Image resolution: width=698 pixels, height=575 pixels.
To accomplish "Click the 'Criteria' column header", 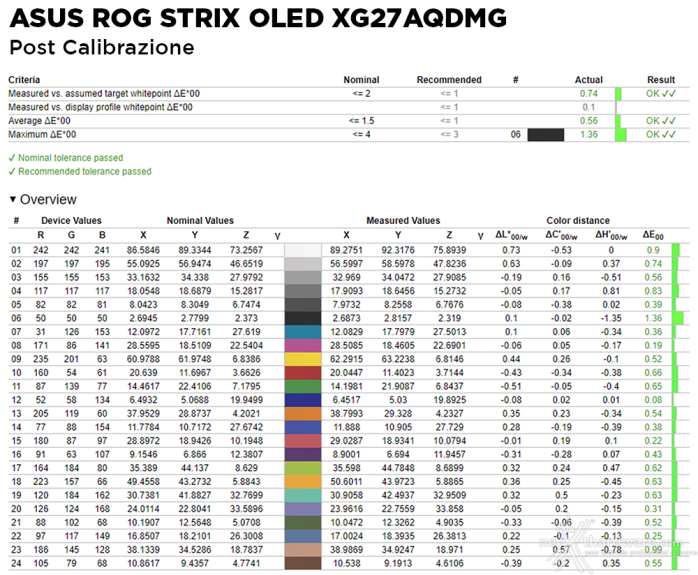I will click(24, 80).
